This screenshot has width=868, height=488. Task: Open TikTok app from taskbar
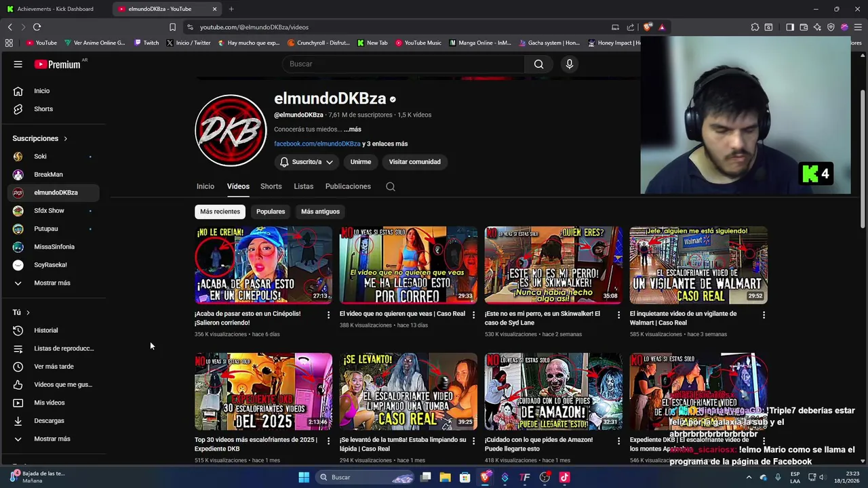pos(564,477)
